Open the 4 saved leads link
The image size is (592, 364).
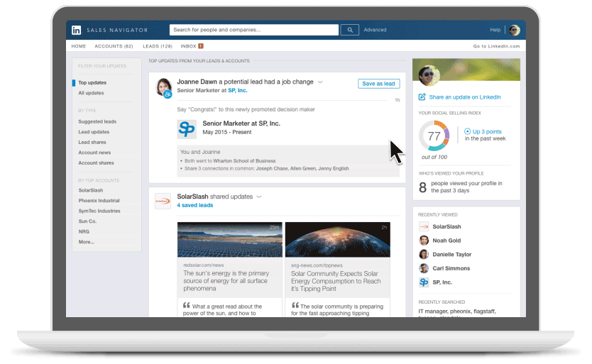[194, 205]
